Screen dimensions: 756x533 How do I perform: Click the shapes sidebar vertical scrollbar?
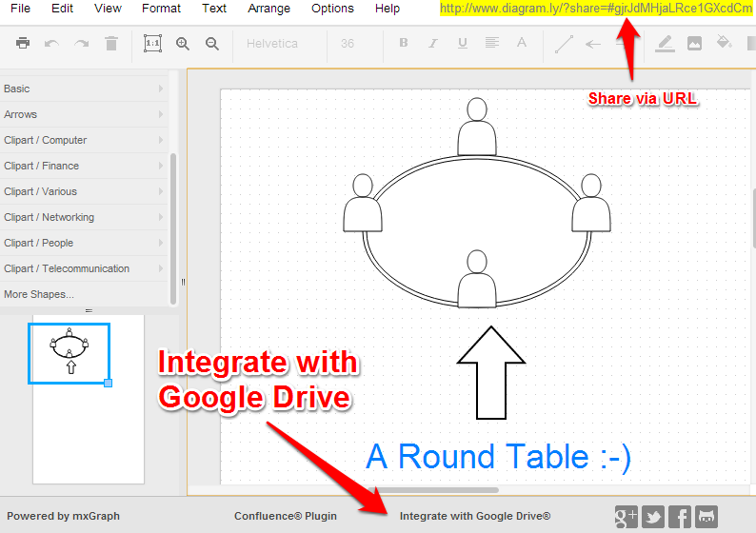click(x=173, y=228)
